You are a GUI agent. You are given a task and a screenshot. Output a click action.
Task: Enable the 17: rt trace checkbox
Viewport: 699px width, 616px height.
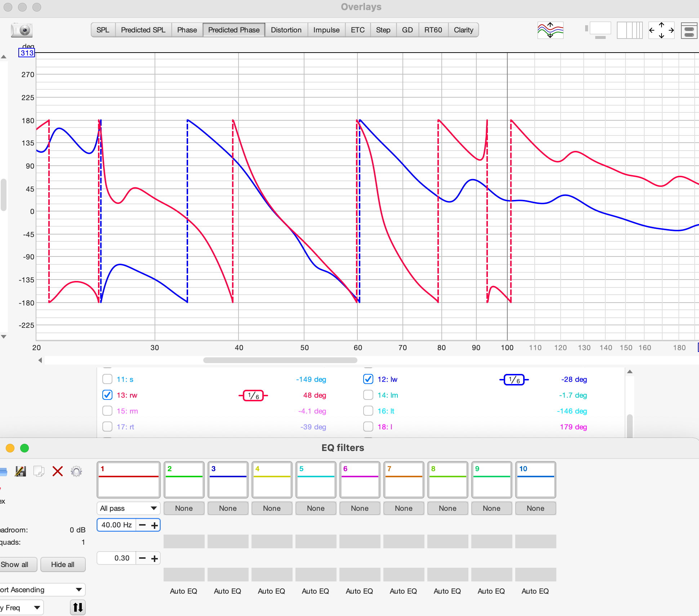[107, 427]
